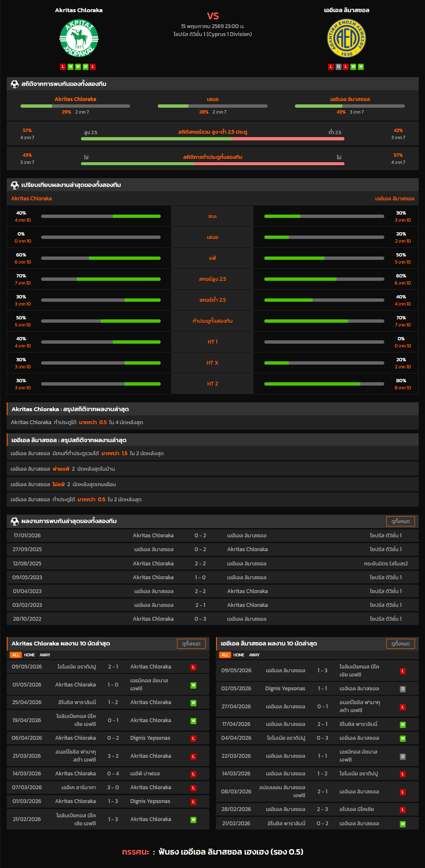Select ALL filter in Akritas last 10 matches
The width and height of the screenshot is (425, 868).
[16, 655]
